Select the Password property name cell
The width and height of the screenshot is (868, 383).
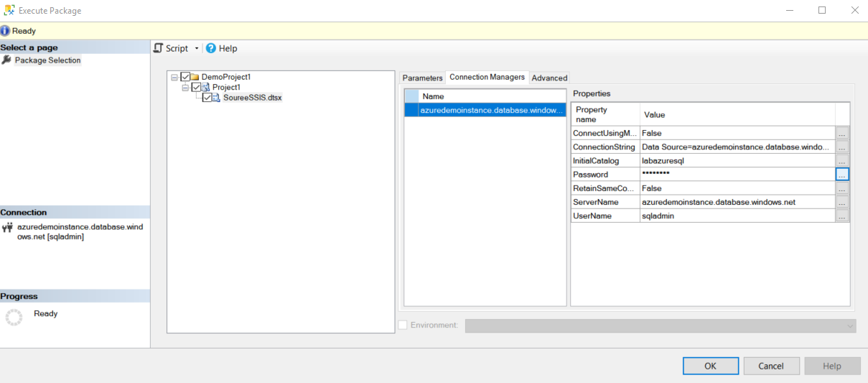[x=605, y=174]
